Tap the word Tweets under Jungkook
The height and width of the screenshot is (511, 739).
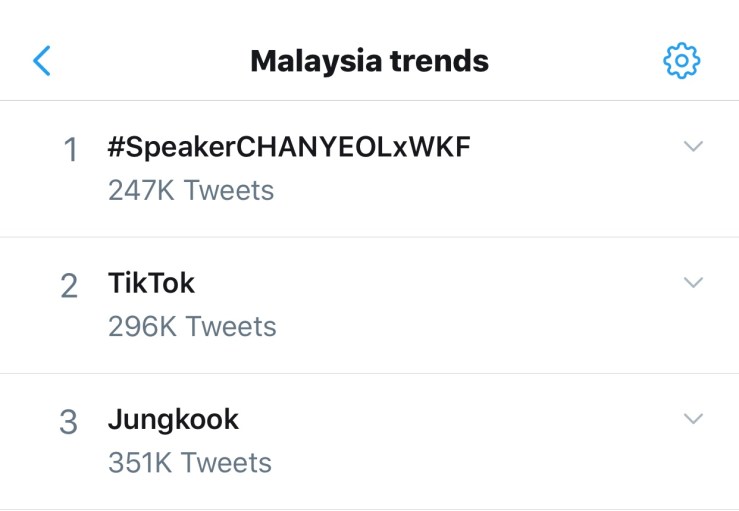(228, 462)
